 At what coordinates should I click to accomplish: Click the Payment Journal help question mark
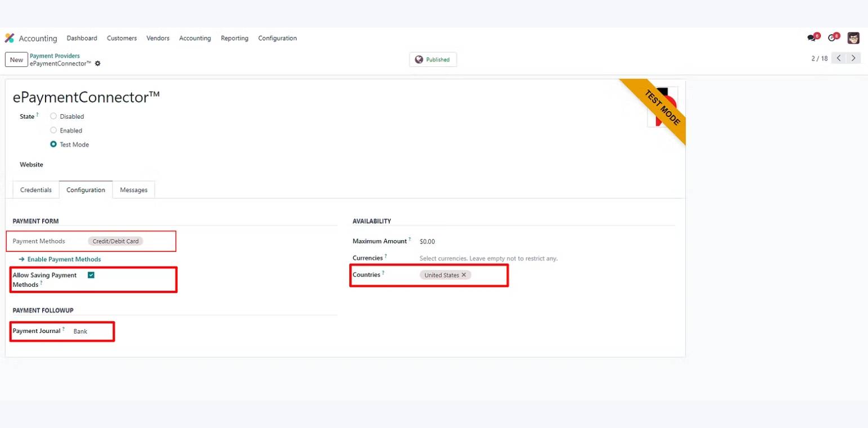pos(64,329)
